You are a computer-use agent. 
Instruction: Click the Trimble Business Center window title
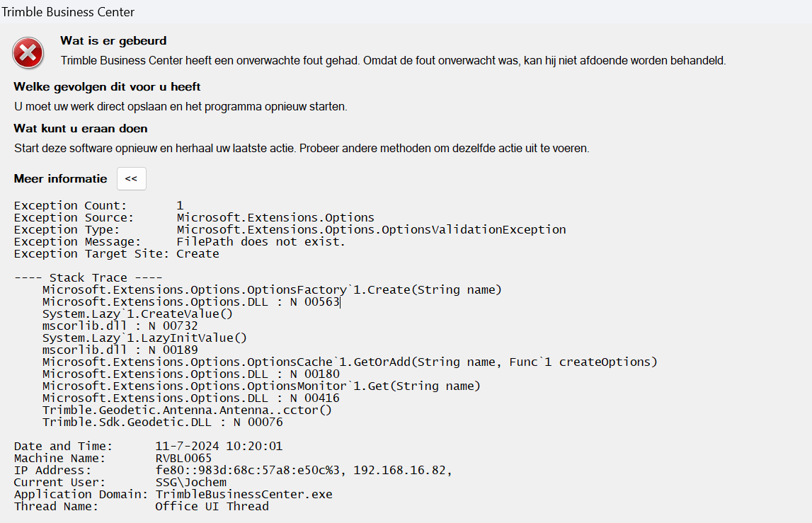68,12
